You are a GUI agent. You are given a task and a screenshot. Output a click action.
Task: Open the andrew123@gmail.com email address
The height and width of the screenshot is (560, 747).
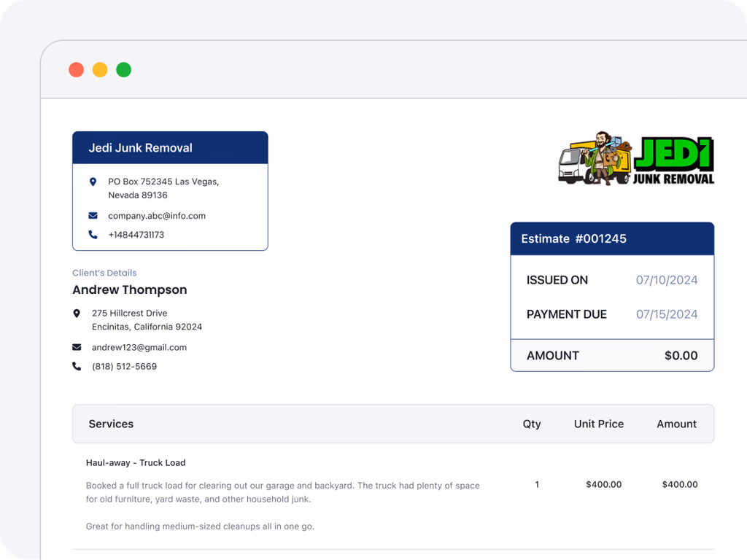tap(139, 347)
